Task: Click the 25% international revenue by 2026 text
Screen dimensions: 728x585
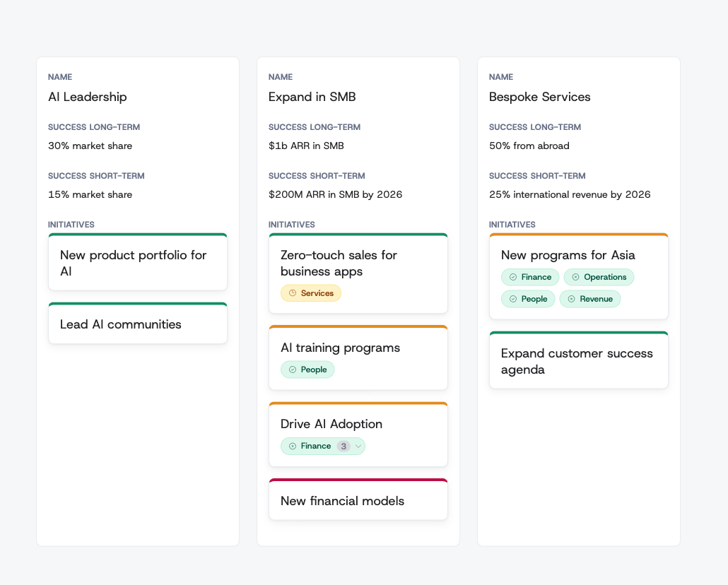Action: [x=570, y=194]
